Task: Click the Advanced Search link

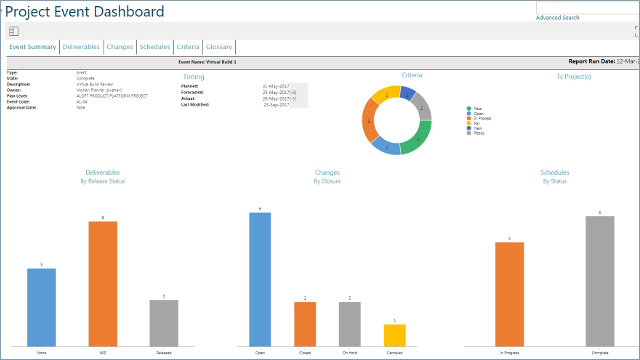Action: tap(557, 18)
